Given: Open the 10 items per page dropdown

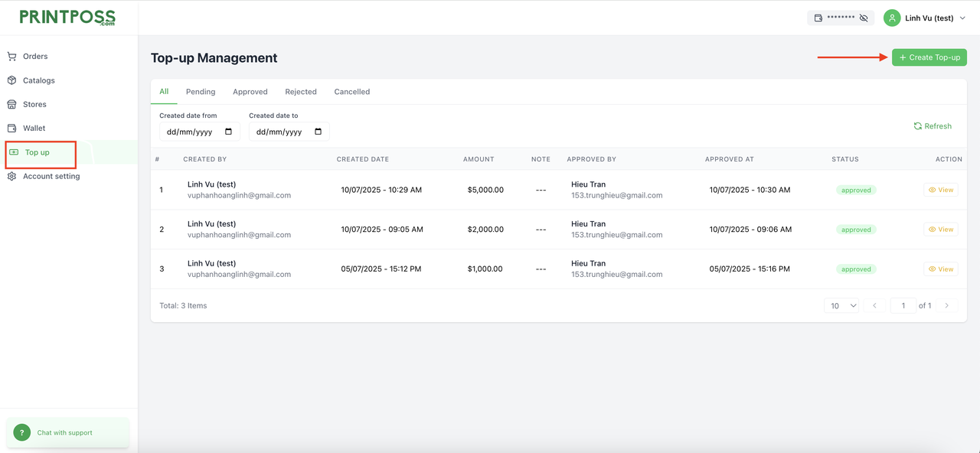Looking at the screenshot, I should click(841, 306).
